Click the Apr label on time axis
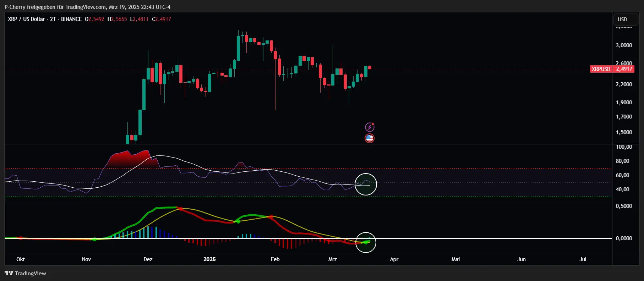644x281 pixels. click(394, 259)
